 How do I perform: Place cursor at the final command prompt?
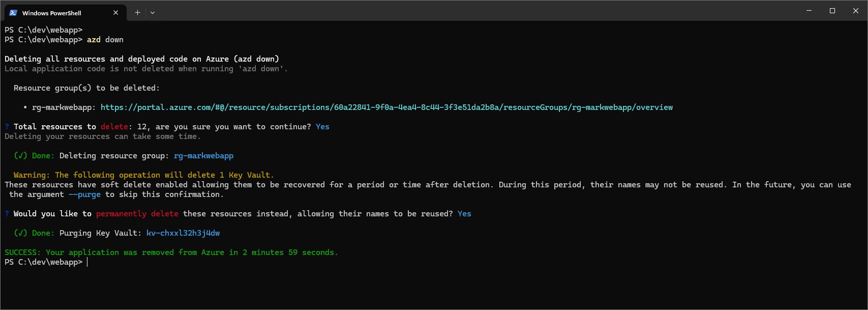point(87,262)
